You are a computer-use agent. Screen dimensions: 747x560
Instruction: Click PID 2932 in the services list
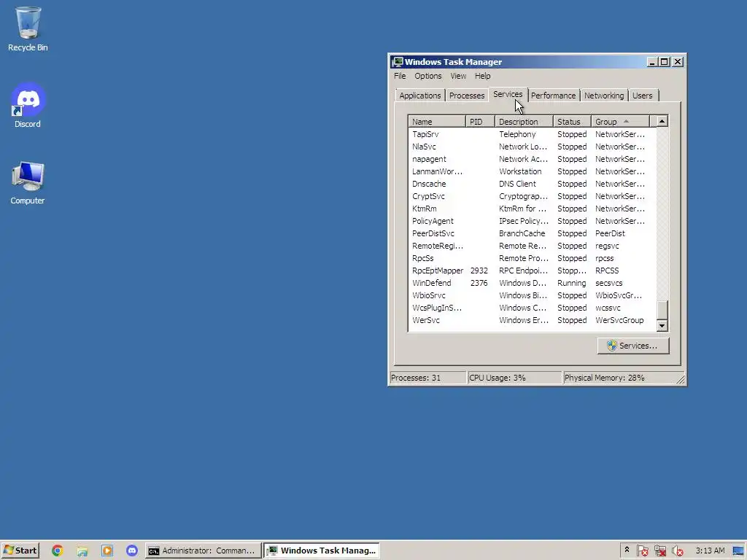coord(479,271)
